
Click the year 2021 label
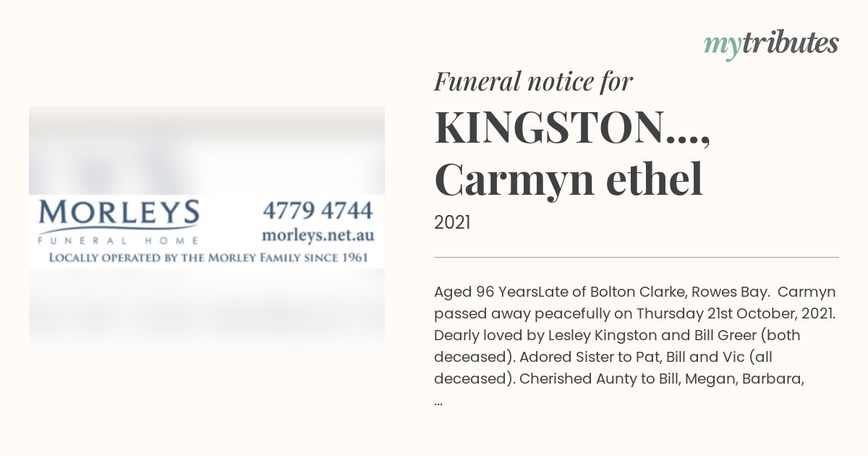(452, 223)
